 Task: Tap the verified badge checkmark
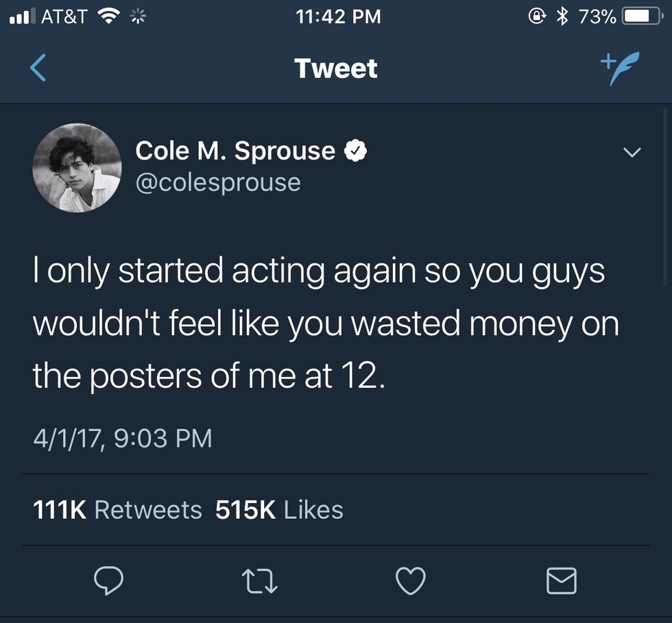pyautogui.click(x=355, y=151)
